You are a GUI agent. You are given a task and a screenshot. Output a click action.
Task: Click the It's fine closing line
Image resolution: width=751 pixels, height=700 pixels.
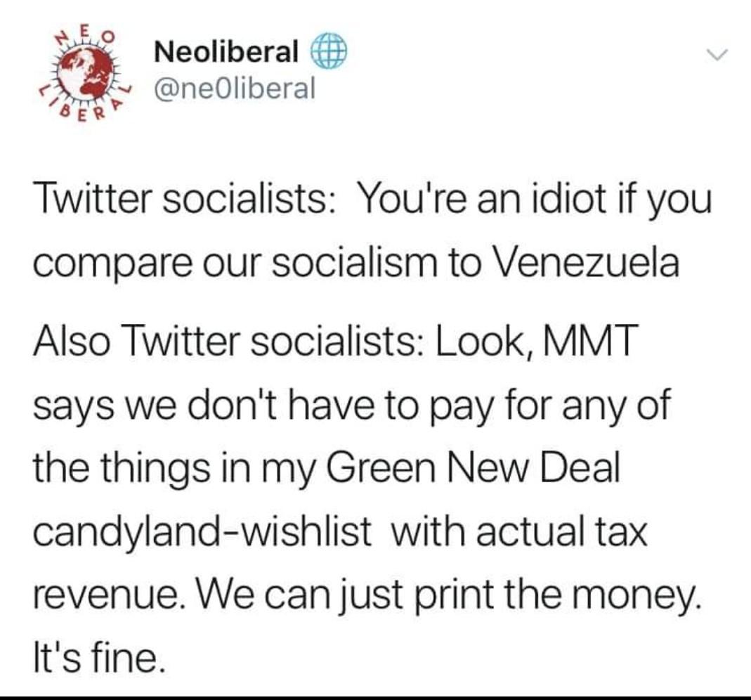(x=100, y=659)
